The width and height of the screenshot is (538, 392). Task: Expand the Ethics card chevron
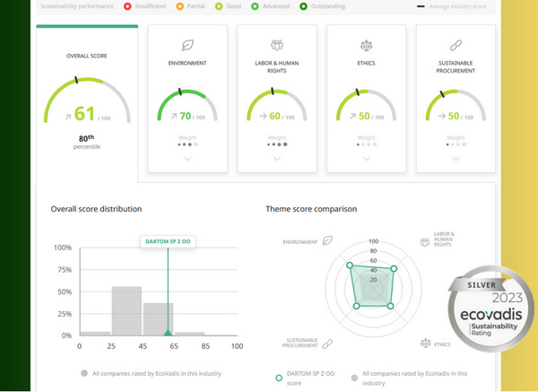[367, 159]
